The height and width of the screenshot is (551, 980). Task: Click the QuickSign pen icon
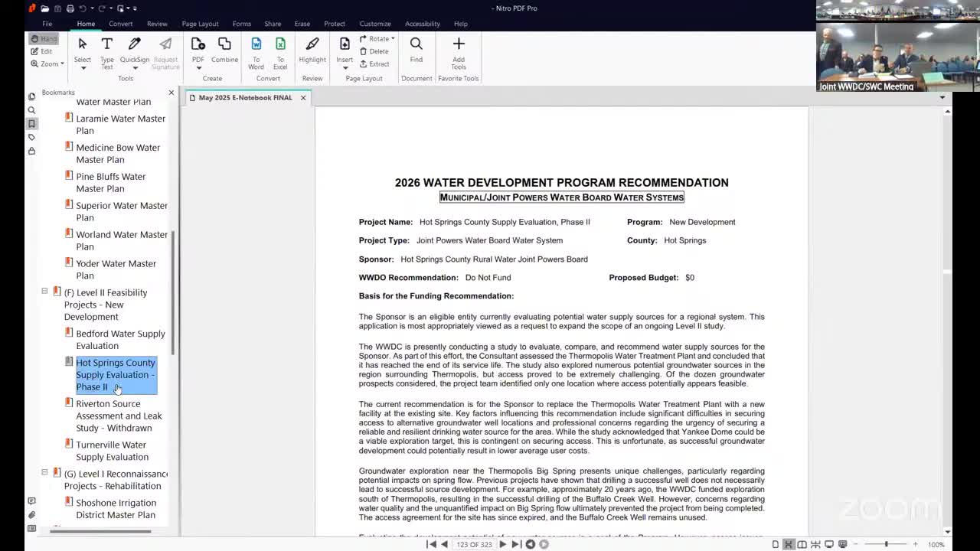pos(135,44)
